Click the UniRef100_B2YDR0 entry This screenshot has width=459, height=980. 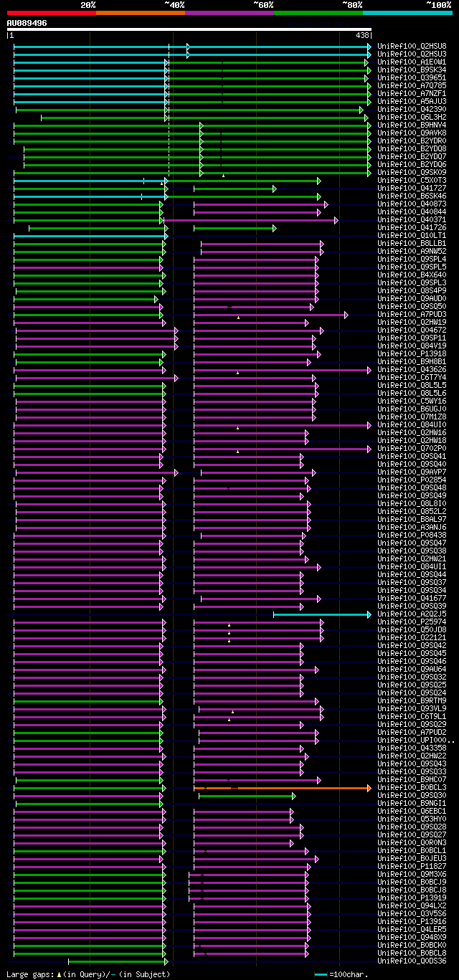tap(412, 141)
